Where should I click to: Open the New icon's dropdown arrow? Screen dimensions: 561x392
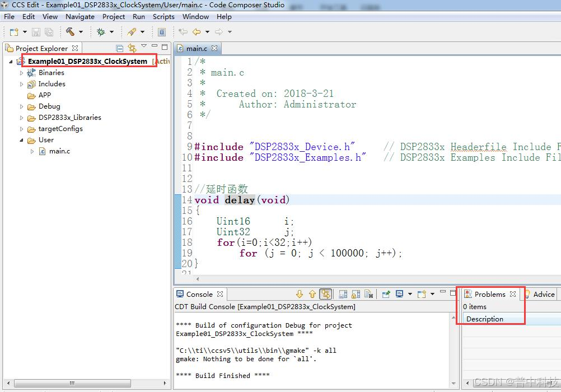[x=25, y=32]
